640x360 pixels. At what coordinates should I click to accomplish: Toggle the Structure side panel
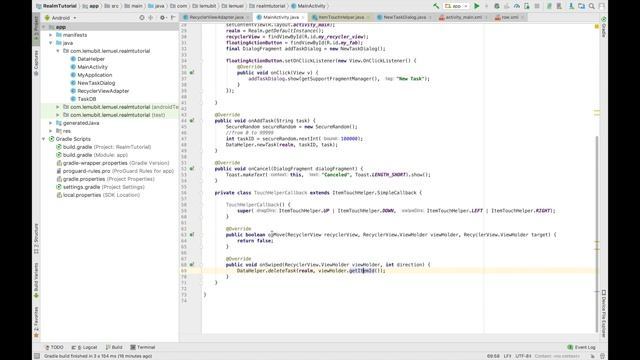pyautogui.click(x=36, y=239)
